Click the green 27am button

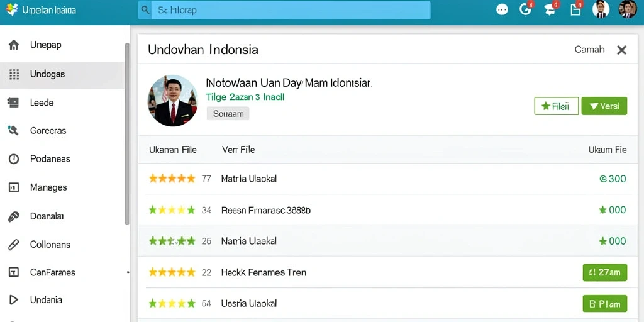tap(604, 272)
